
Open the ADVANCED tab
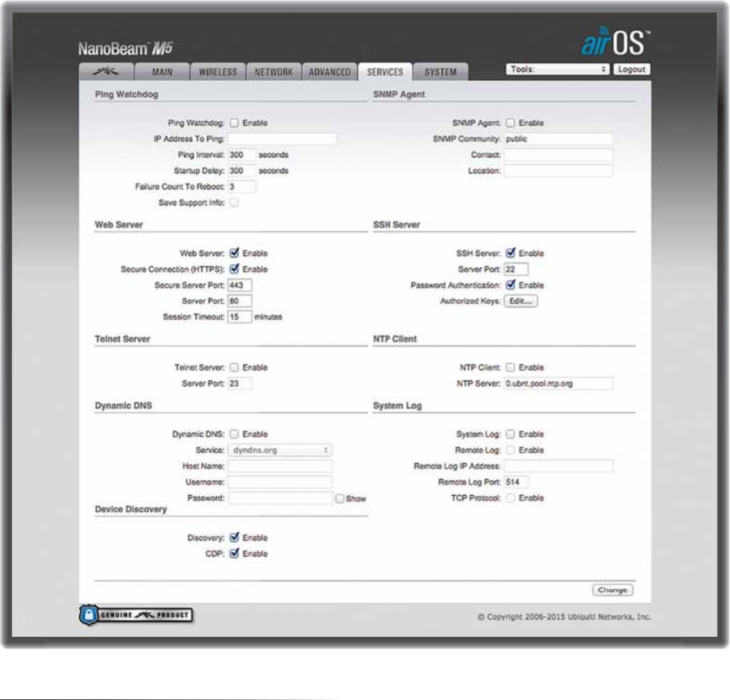(x=330, y=72)
